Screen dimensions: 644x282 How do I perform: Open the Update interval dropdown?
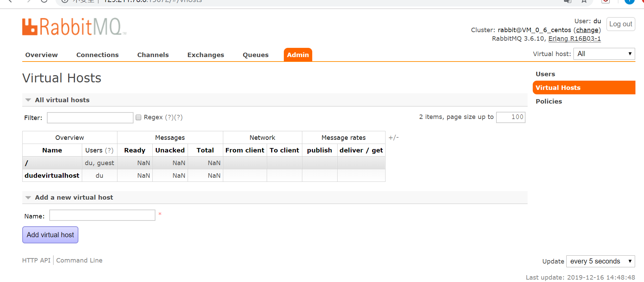pos(601,261)
